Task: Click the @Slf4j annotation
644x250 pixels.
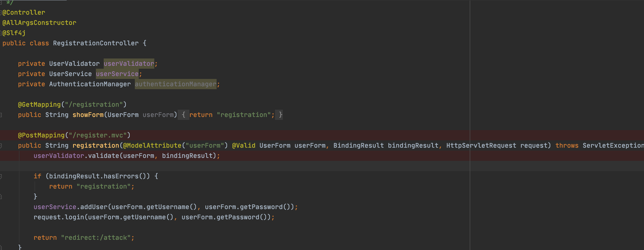Action: (x=14, y=33)
